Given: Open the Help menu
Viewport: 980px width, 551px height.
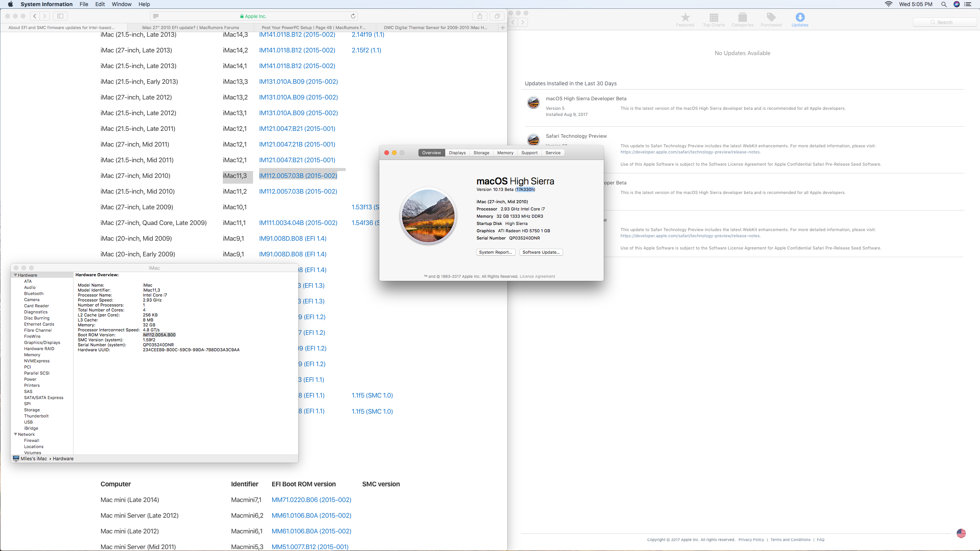Looking at the screenshot, I should [x=144, y=4].
